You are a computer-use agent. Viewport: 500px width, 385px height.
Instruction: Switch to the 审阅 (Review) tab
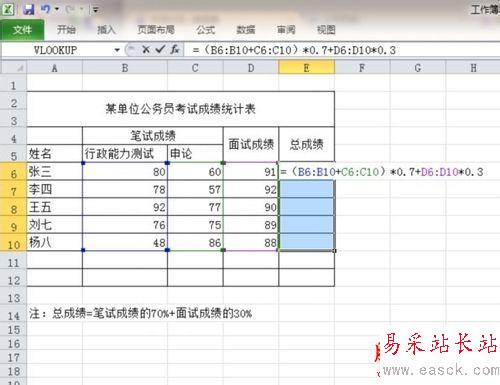tap(286, 30)
